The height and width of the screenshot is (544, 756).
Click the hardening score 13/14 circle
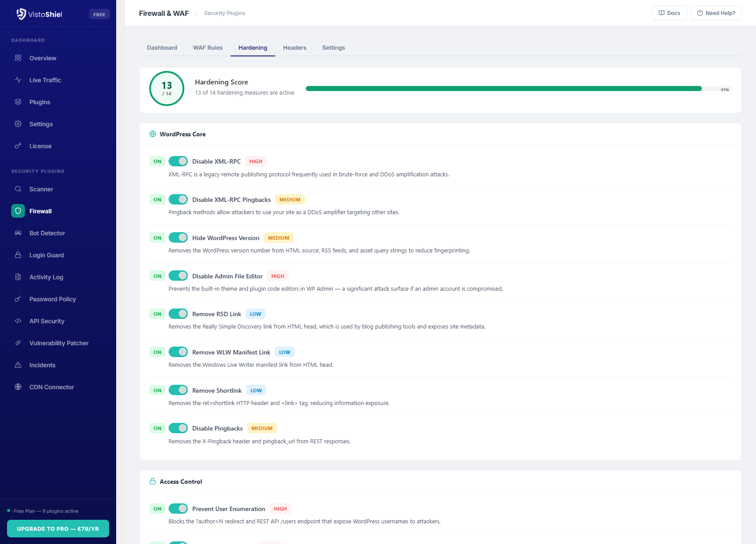click(167, 88)
